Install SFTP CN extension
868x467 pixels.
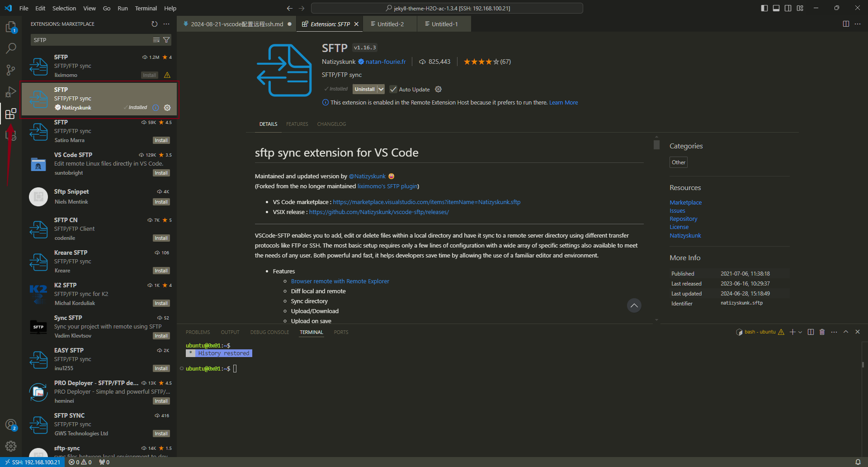coord(161,238)
